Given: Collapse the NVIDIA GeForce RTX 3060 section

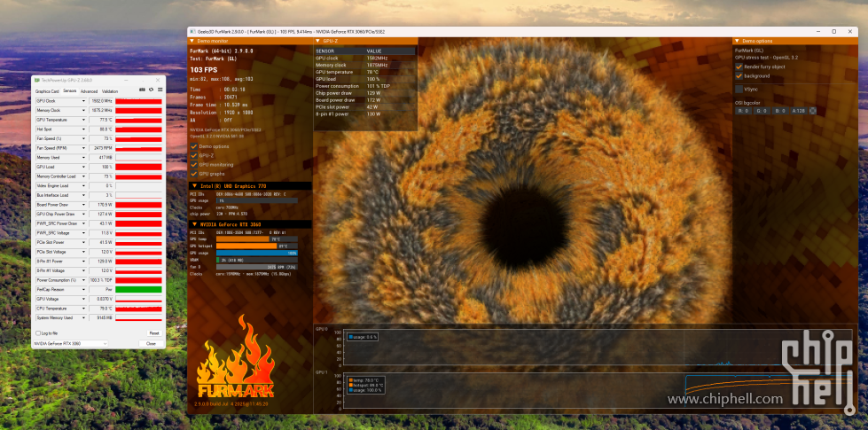Looking at the screenshot, I should 194,224.
